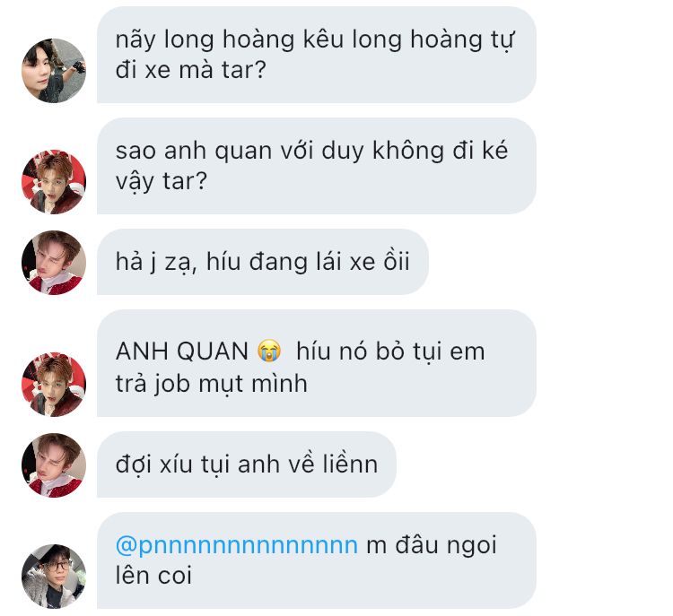Open glasses-wearing avatar beside the mention message
This screenshot has height=616, width=673.
click(54, 577)
